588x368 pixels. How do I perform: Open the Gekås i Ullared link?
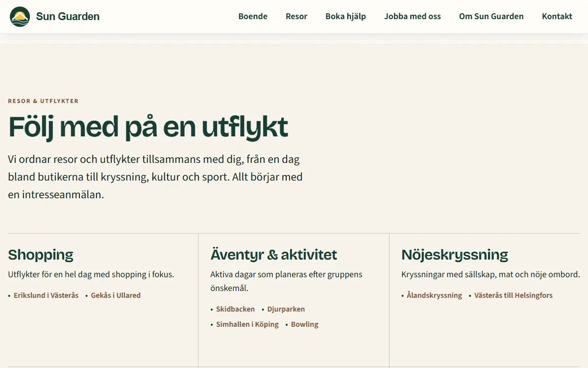coord(116,295)
